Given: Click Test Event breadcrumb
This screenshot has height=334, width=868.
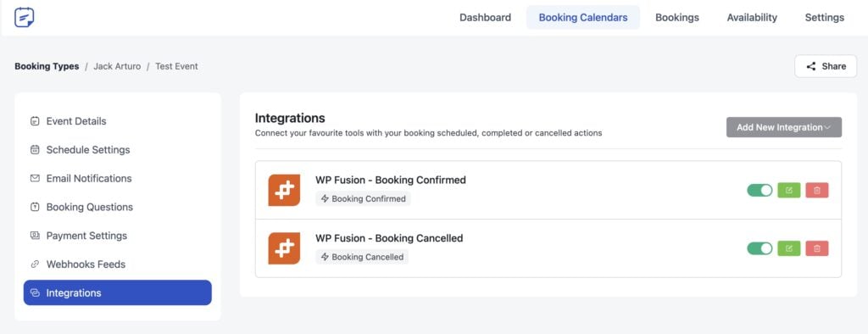Looking at the screenshot, I should 176,66.
